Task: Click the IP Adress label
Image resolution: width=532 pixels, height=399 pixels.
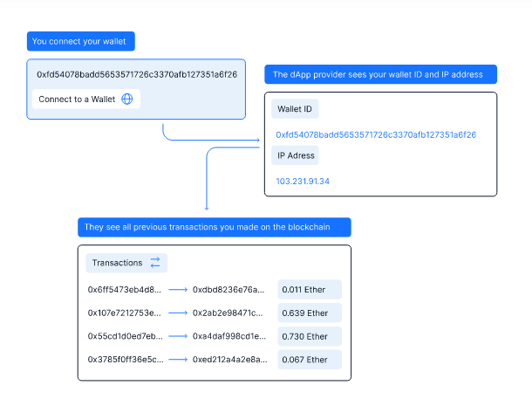Action: [x=294, y=155]
